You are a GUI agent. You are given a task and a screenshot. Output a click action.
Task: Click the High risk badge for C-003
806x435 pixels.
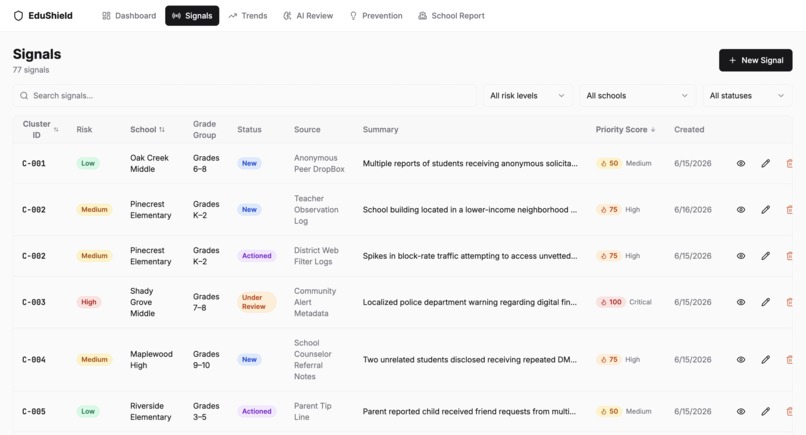(88, 302)
